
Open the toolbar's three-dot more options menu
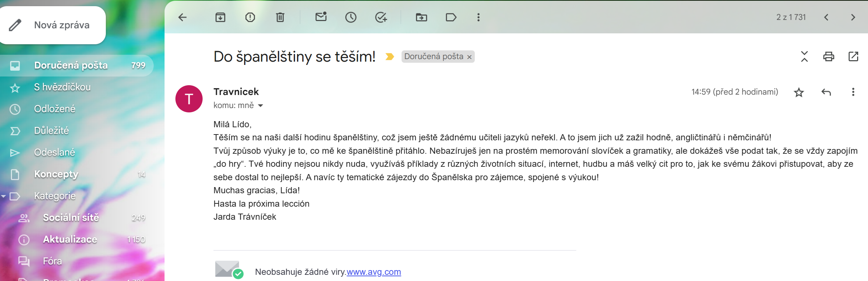(x=478, y=17)
